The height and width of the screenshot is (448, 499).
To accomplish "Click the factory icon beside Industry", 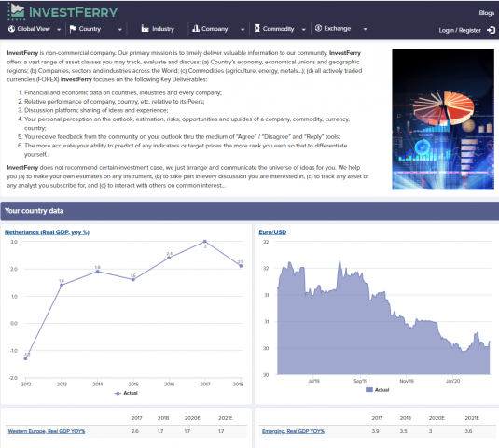I will [145, 29].
